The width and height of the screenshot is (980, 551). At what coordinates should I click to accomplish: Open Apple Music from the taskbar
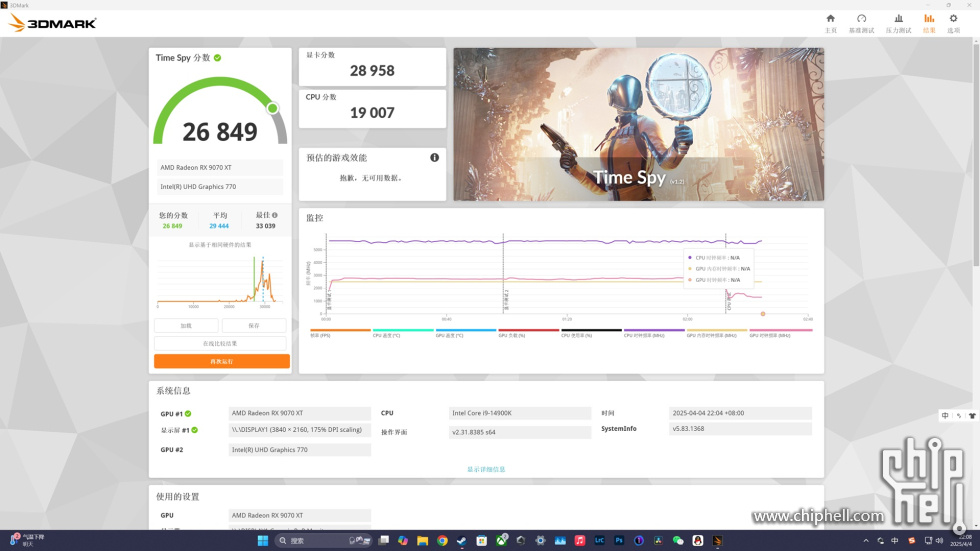pos(580,540)
